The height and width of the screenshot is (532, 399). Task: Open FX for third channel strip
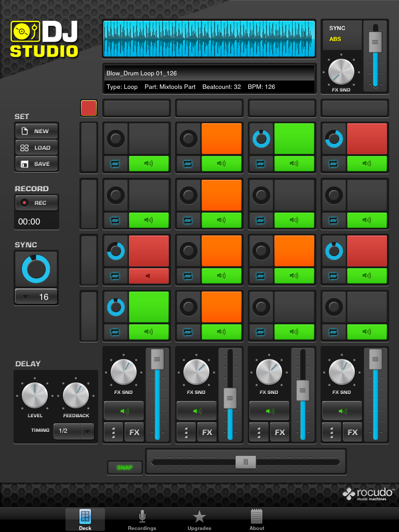[x=280, y=432]
